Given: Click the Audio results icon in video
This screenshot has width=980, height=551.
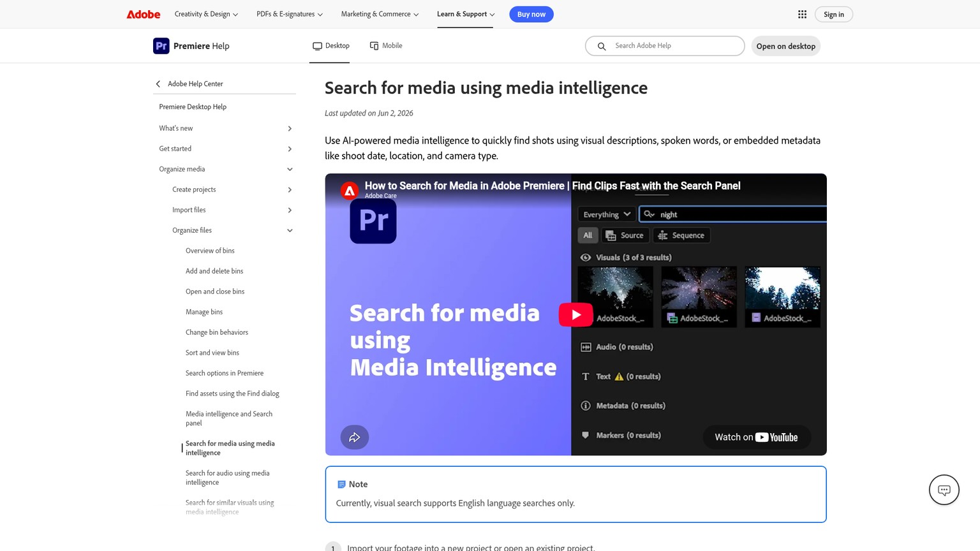Looking at the screenshot, I should click(585, 347).
